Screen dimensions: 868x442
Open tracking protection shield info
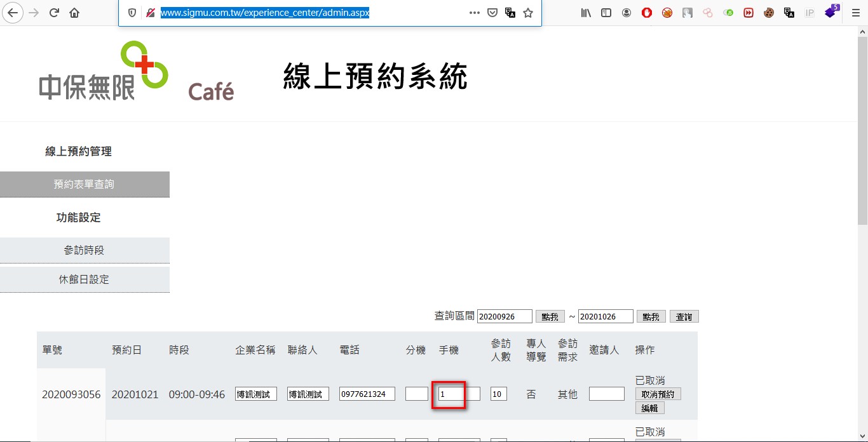pos(132,13)
